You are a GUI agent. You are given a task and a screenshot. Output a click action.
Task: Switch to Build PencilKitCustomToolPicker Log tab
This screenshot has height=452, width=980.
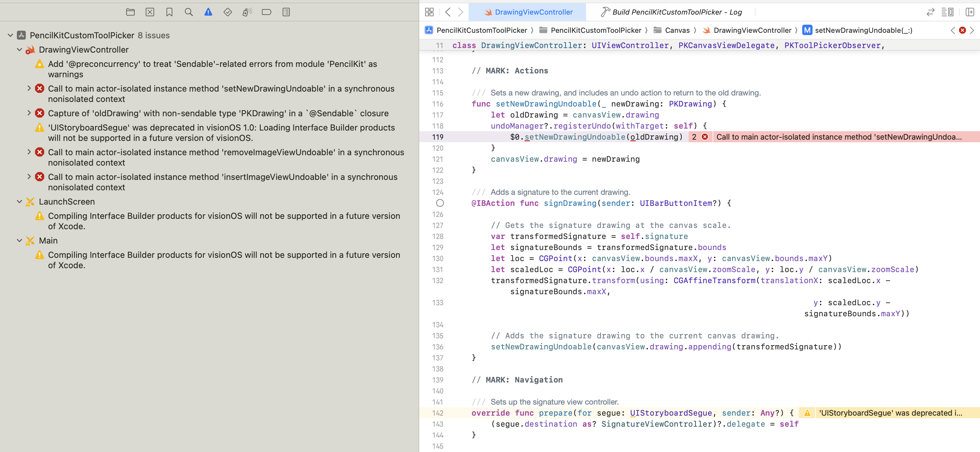point(671,12)
